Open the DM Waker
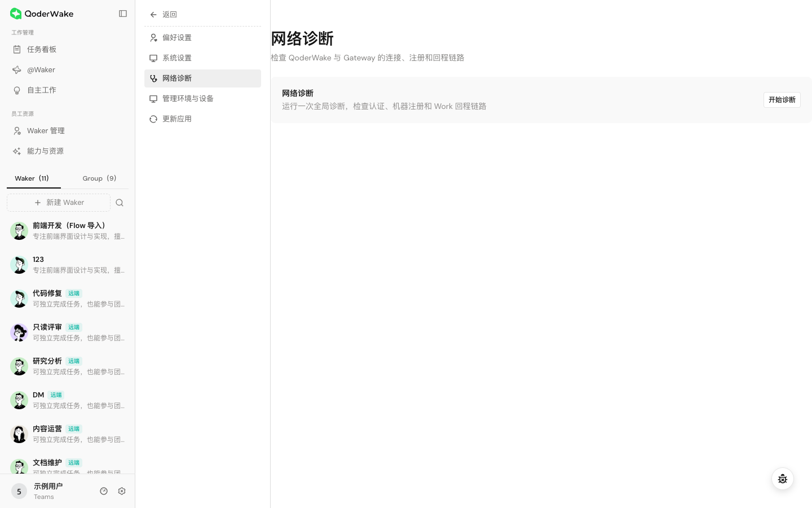This screenshot has width=812, height=508. pyautogui.click(x=68, y=400)
